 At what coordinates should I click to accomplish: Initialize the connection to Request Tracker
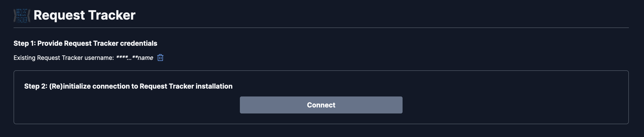point(321,105)
